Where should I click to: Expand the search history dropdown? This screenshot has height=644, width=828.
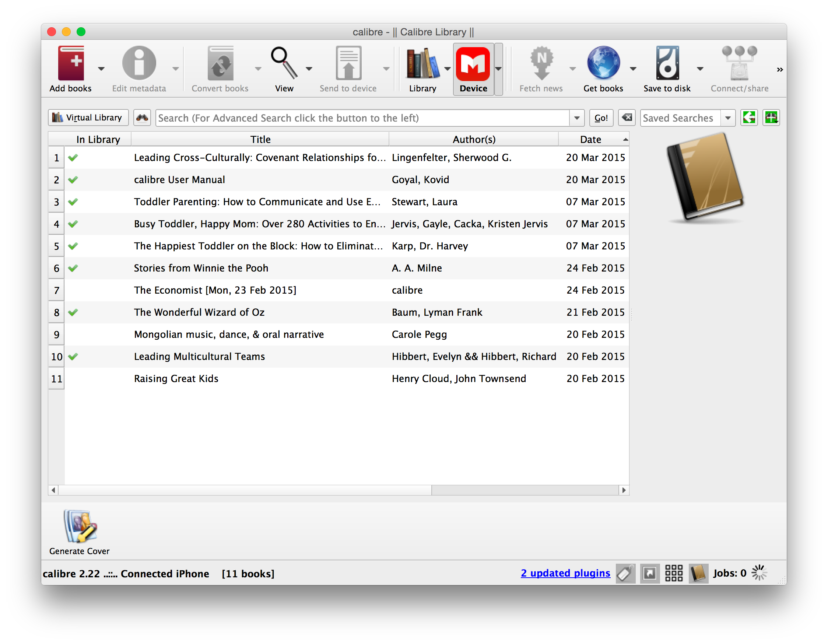tap(577, 118)
